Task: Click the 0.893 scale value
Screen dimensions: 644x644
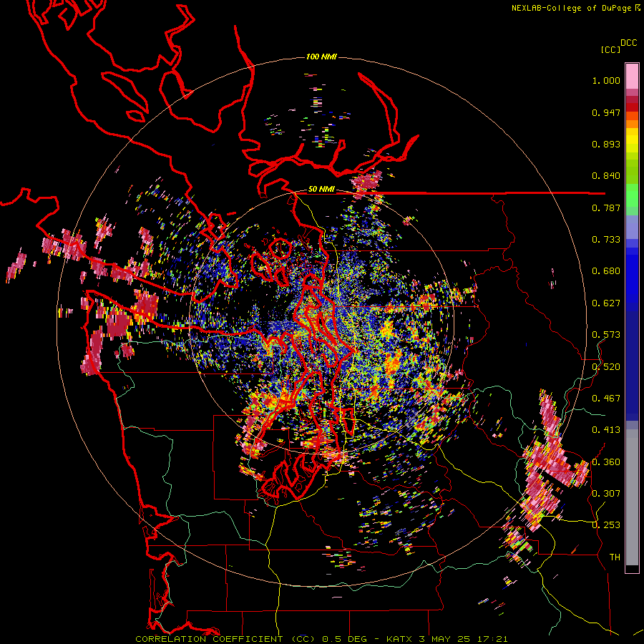Action: point(606,144)
